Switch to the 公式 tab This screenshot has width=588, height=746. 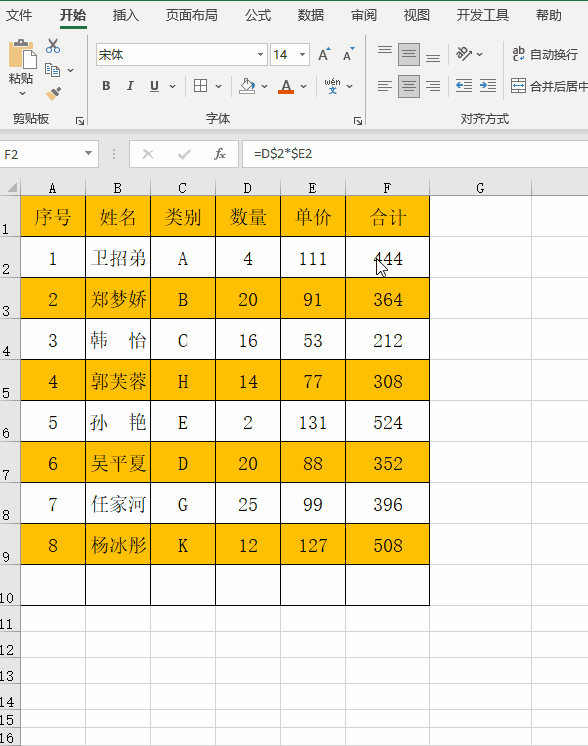258,15
